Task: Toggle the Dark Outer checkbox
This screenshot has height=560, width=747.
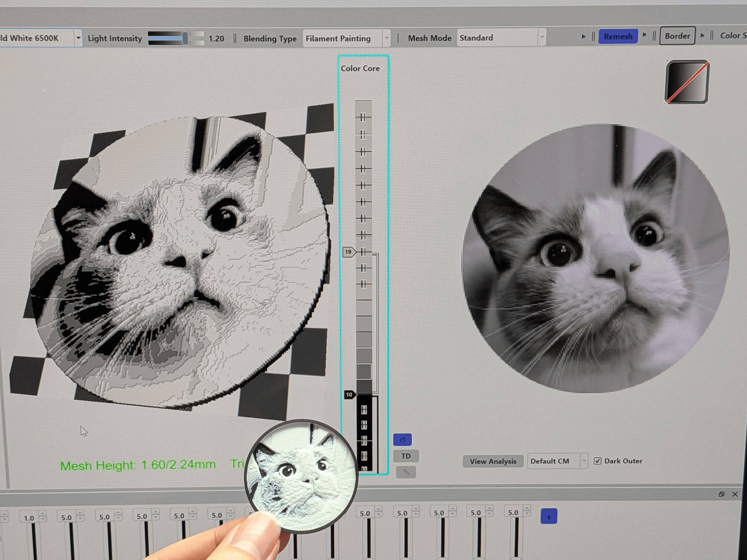Action: [x=597, y=461]
